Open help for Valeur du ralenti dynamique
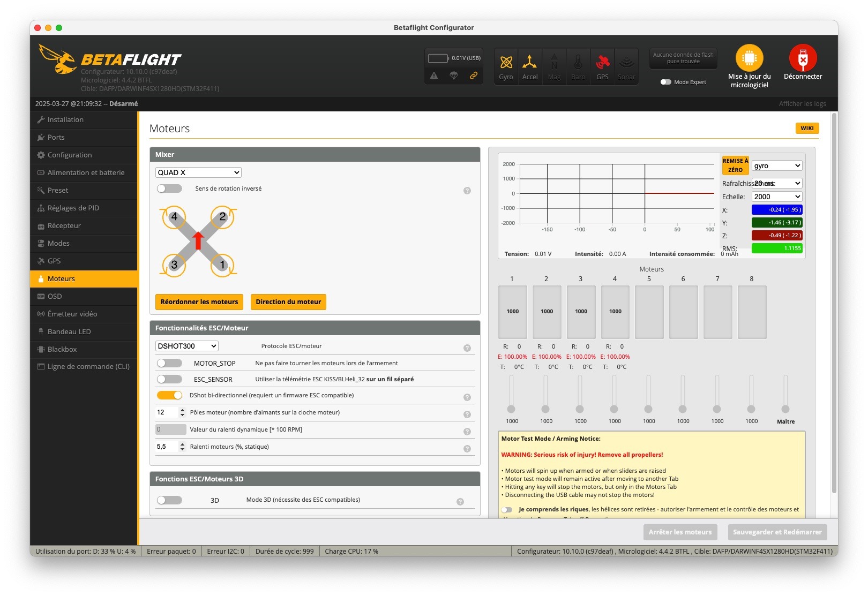 click(467, 432)
